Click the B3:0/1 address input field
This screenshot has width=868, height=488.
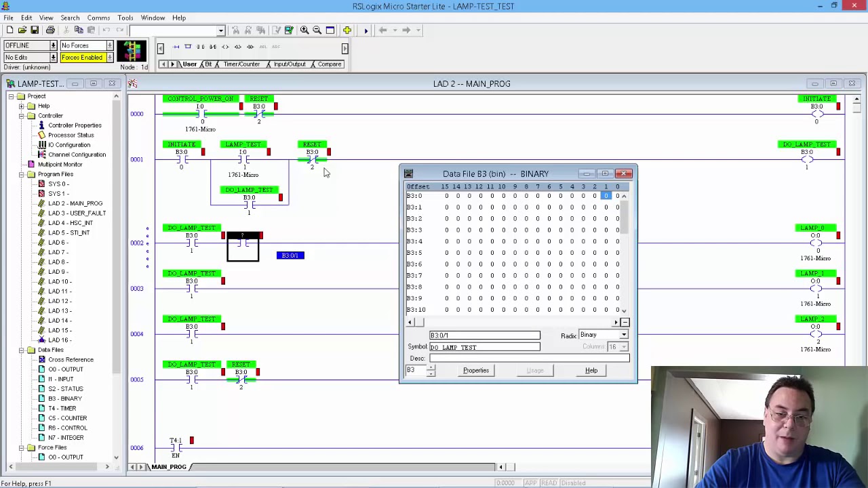[x=485, y=335]
